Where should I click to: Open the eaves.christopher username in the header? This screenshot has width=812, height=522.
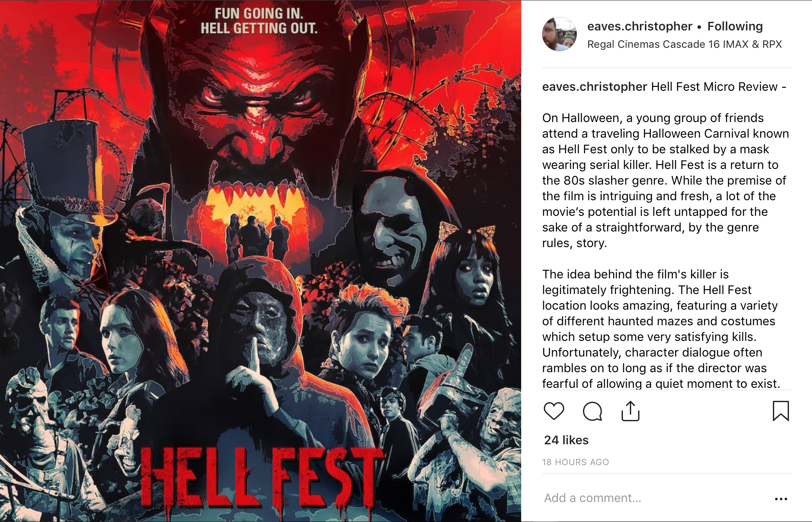click(x=639, y=26)
